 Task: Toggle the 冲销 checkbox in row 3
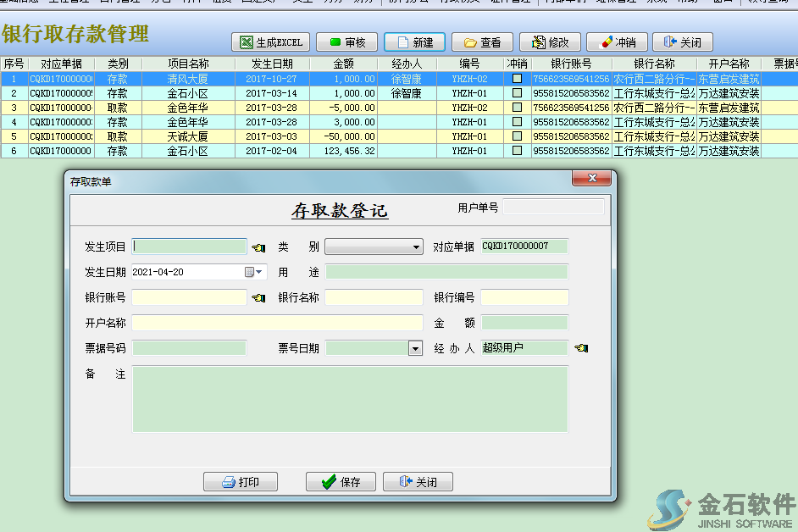point(517,108)
